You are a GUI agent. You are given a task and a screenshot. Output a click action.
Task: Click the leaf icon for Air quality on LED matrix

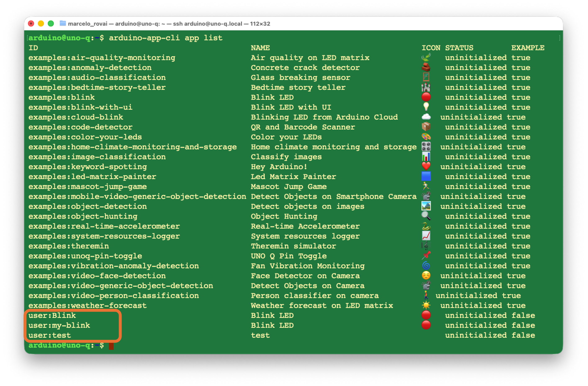(426, 58)
